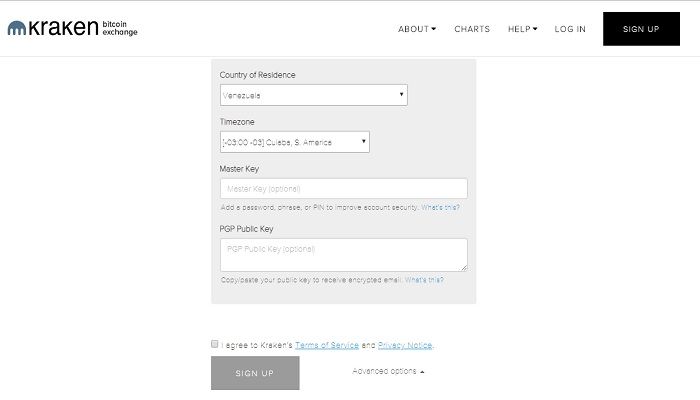Click the resize grip on PGP textarea

[x=463, y=267]
